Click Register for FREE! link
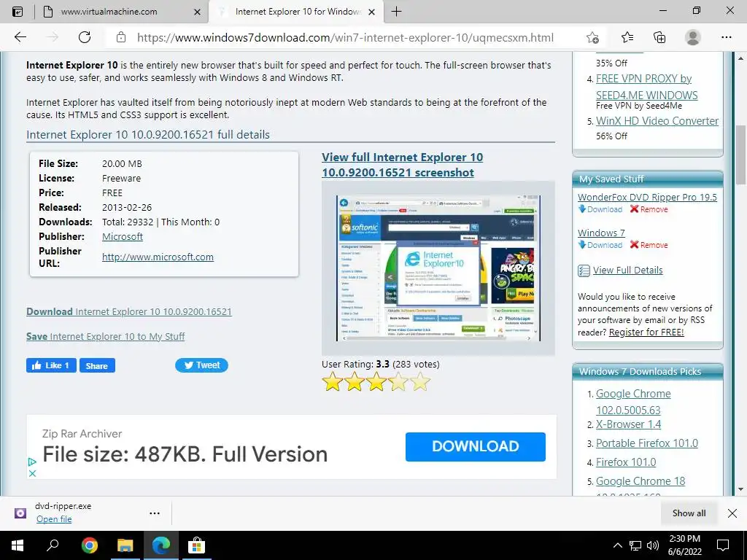747x560 pixels. click(646, 332)
